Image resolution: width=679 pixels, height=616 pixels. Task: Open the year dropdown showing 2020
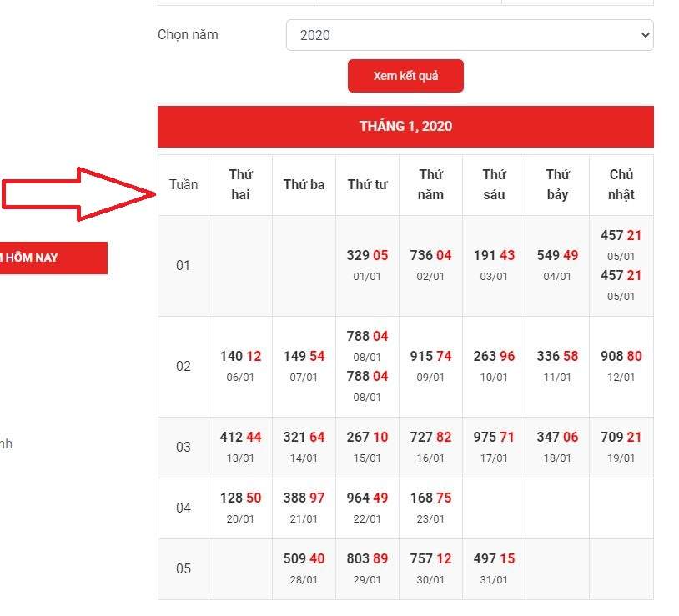pyautogui.click(x=469, y=35)
